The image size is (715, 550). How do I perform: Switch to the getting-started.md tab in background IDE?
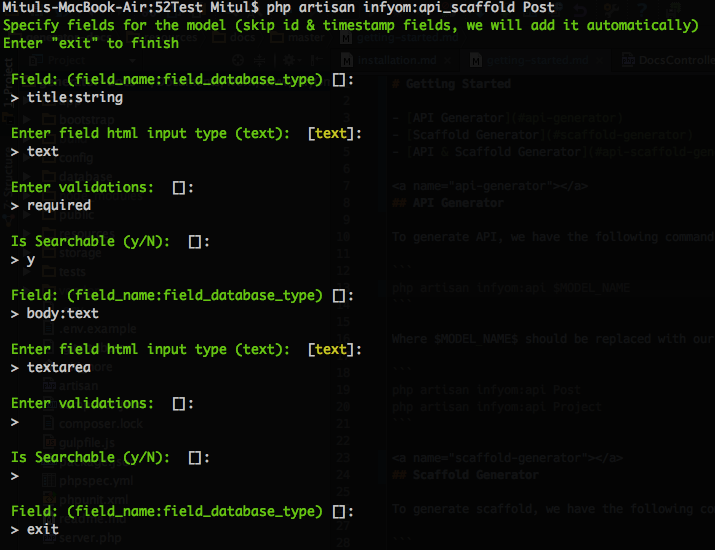pyautogui.click(x=537, y=60)
